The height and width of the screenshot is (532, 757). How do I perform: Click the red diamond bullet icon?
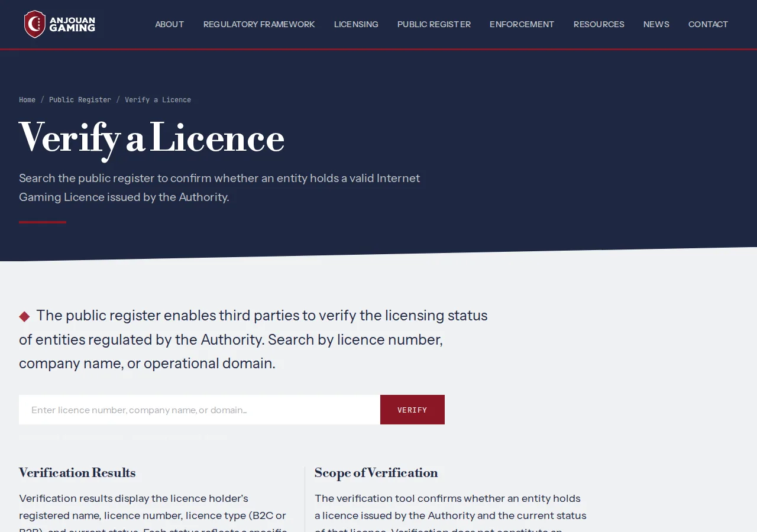(x=24, y=316)
